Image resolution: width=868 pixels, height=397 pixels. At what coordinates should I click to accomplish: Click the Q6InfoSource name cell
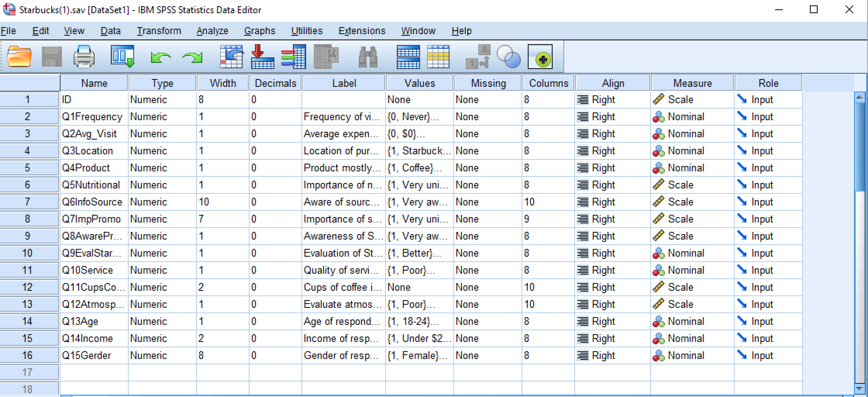point(94,202)
